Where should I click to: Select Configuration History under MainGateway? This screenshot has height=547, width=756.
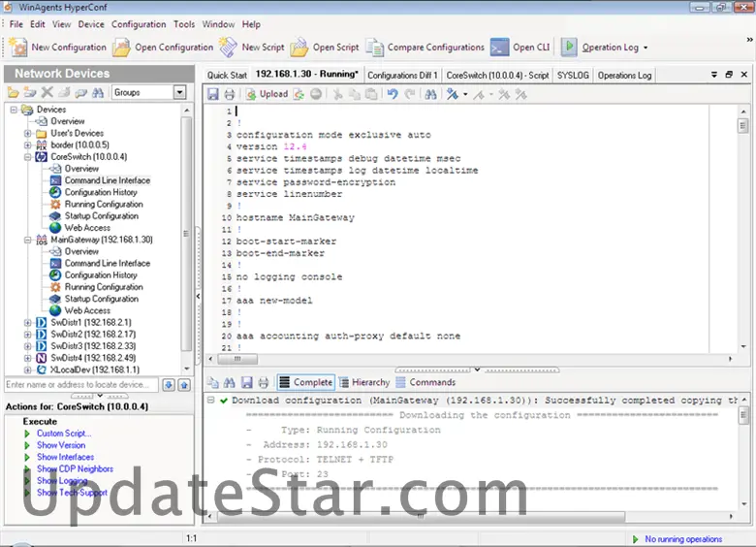click(101, 274)
